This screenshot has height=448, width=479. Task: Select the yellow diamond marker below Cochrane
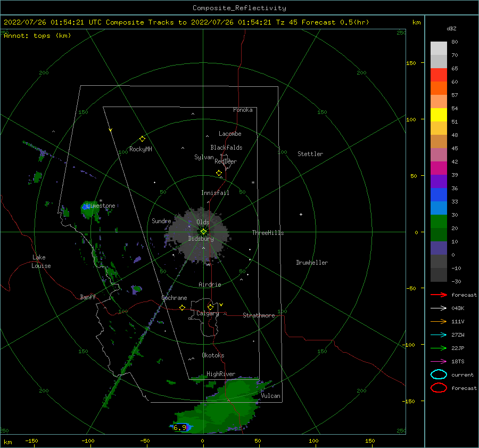click(x=182, y=307)
